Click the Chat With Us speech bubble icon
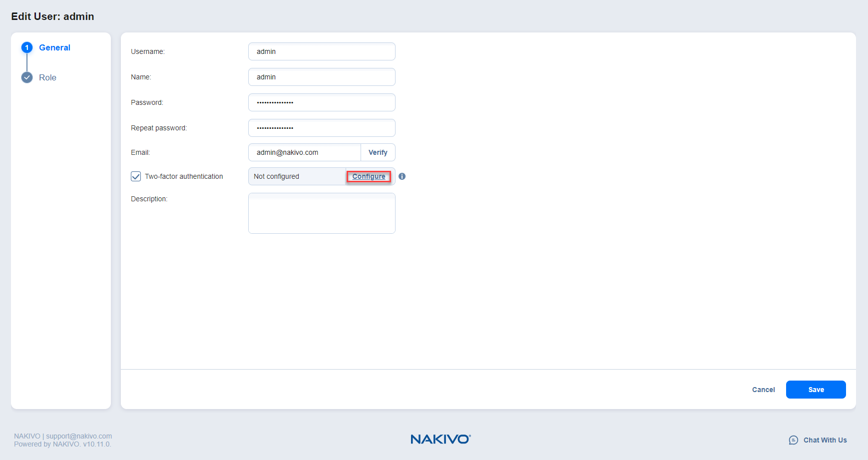 (x=793, y=440)
